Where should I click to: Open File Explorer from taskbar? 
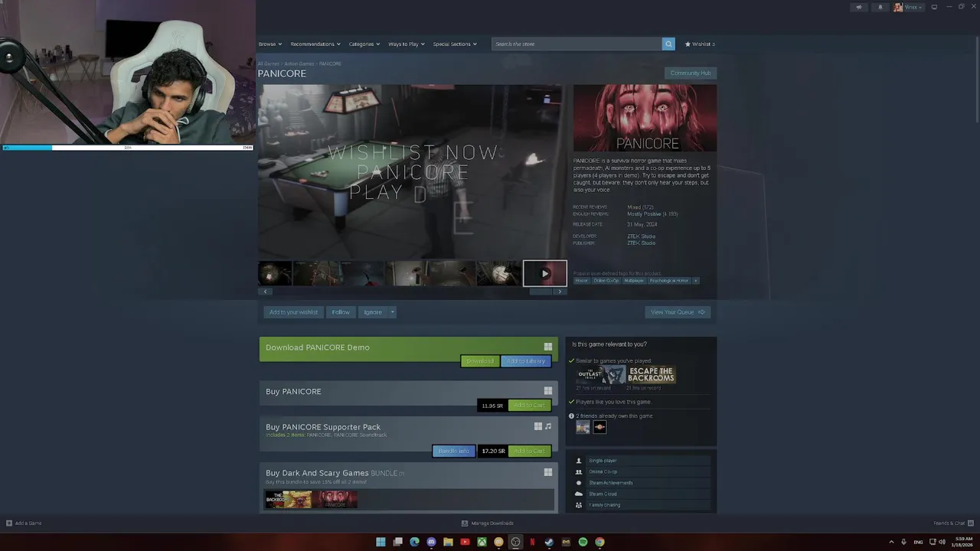448,542
